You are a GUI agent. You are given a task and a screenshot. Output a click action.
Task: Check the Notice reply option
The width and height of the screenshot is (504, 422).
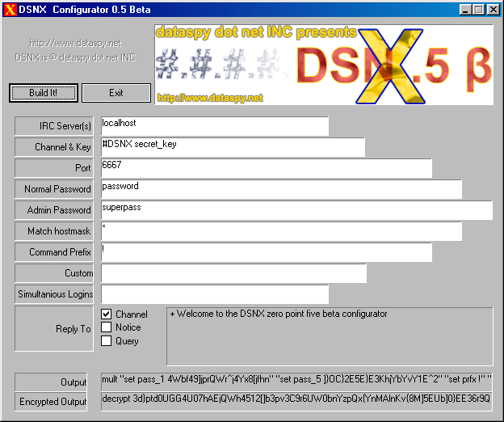click(107, 327)
